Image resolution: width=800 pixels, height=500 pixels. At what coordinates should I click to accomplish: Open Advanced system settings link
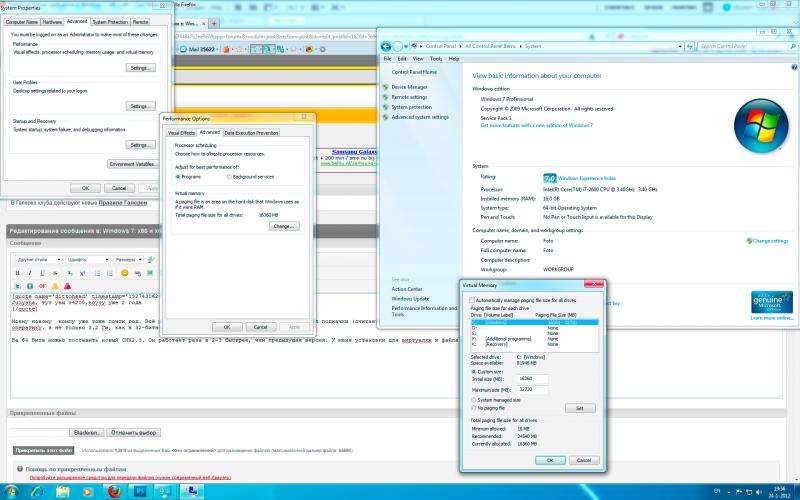pos(420,117)
